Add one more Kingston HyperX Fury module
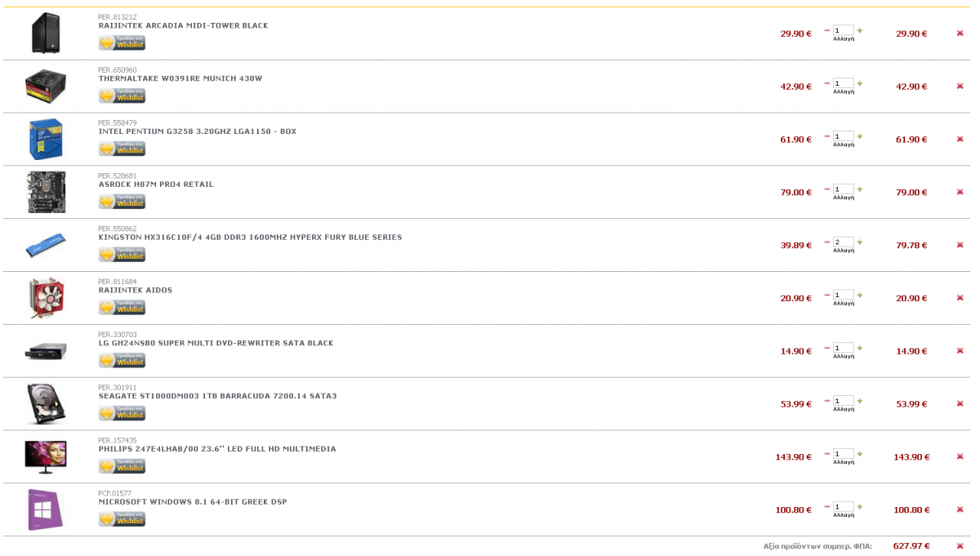The height and width of the screenshot is (556, 980). (x=860, y=242)
